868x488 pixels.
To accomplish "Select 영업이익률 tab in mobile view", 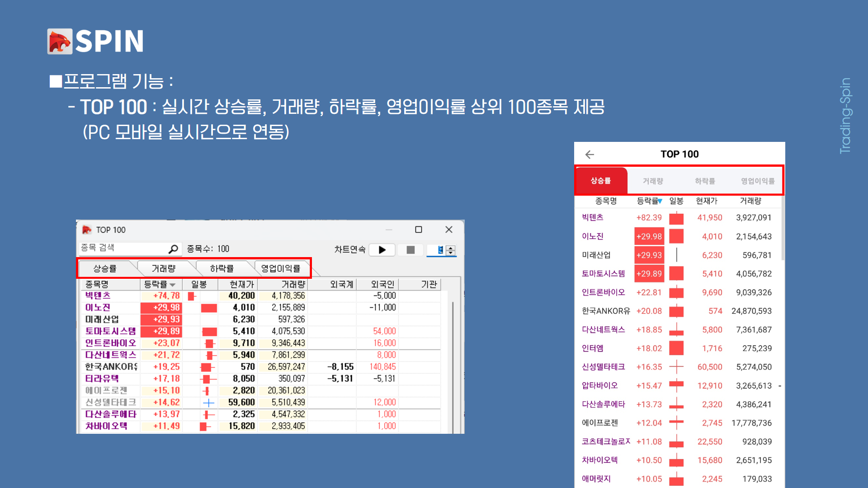I will click(x=758, y=181).
